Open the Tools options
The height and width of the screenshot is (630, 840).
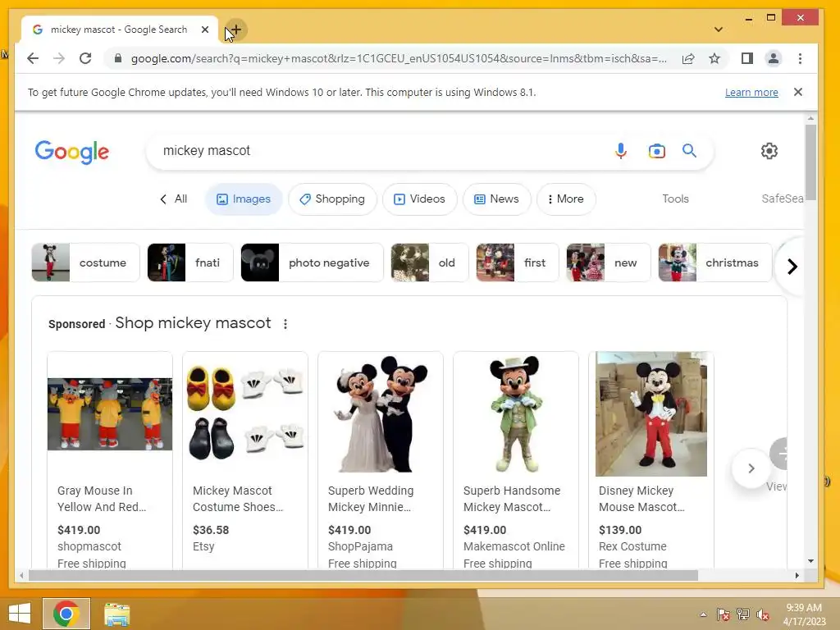click(x=675, y=199)
